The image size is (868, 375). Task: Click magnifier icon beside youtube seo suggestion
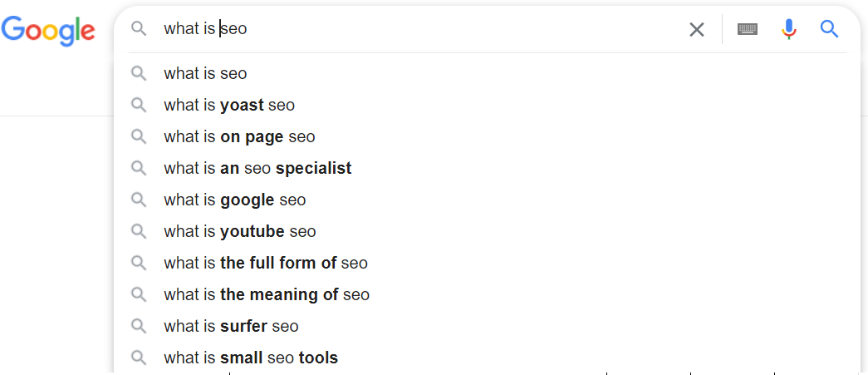coord(139,231)
